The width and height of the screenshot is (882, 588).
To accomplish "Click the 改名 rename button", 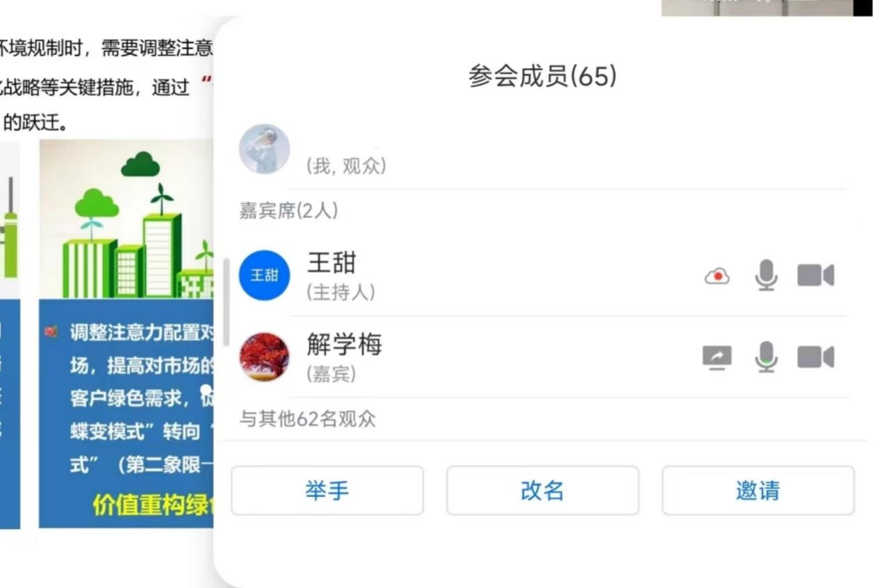I will [x=542, y=491].
